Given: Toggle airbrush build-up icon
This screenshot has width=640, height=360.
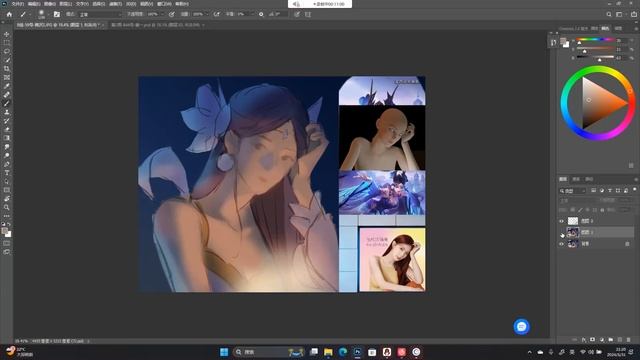Looking at the screenshot, I should point(216,14).
